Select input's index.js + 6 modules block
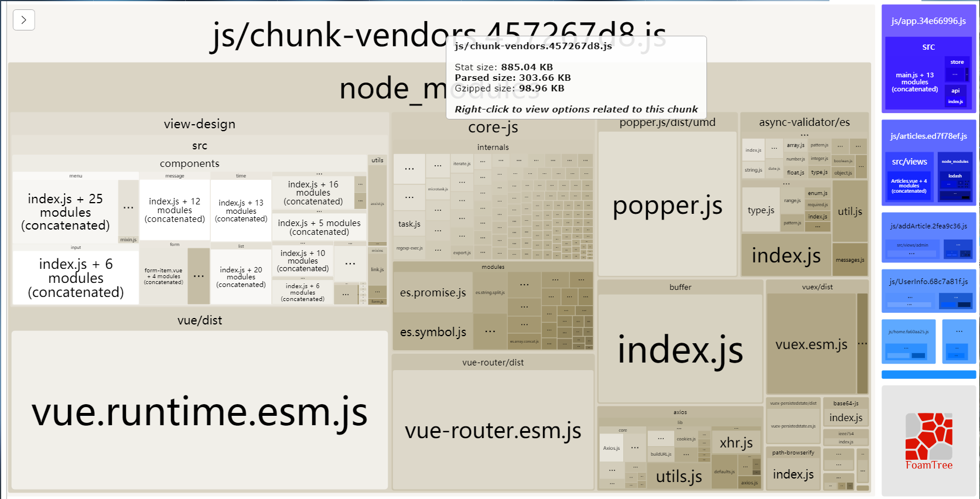Image resolution: width=980 pixels, height=499 pixels. click(x=76, y=278)
